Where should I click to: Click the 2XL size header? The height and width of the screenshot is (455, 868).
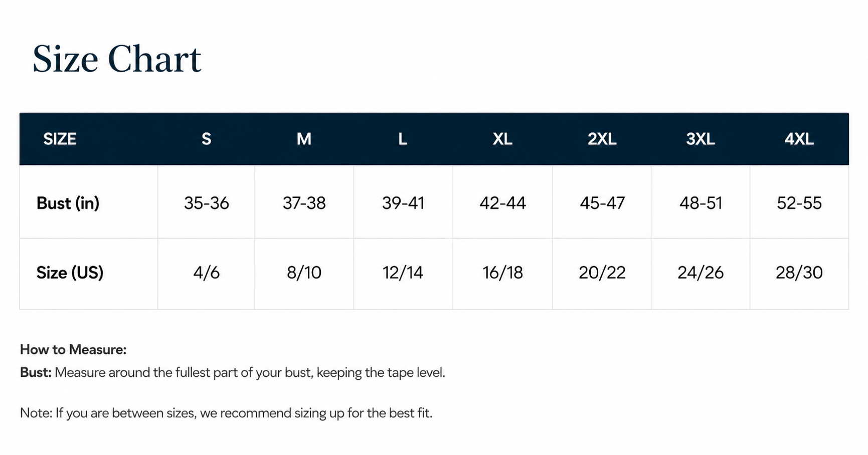coord(602,139)
